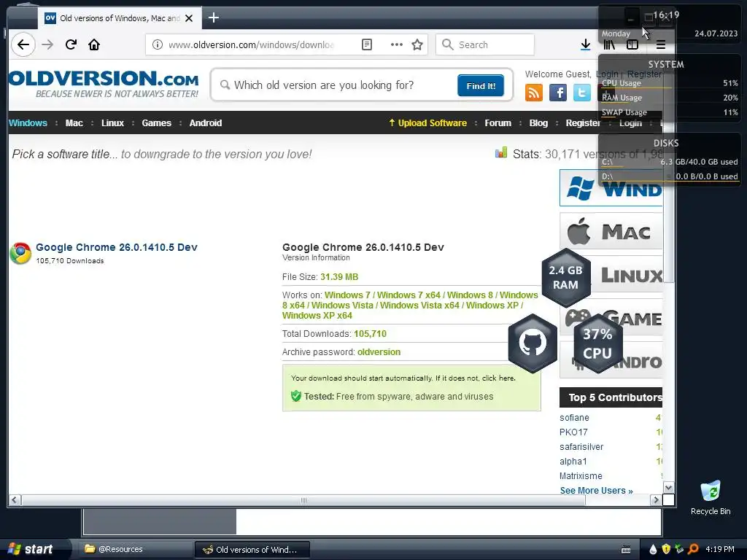Click the 31.39 MB file size text
This screenshot has width=747, height=560.
339,277
